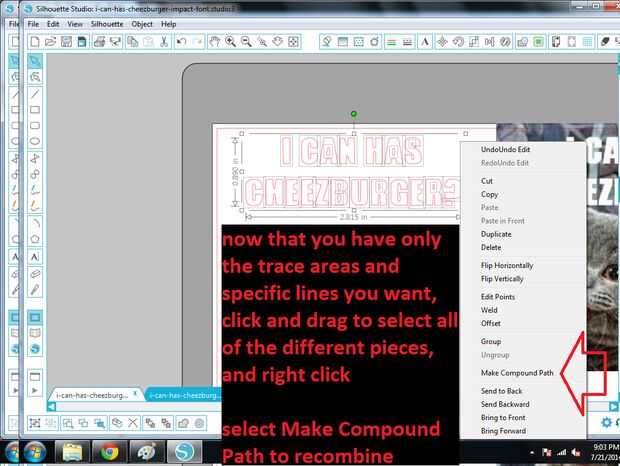Click the New document icon
620x466 pixels.
pyautogui.click(x=35, y=42)
